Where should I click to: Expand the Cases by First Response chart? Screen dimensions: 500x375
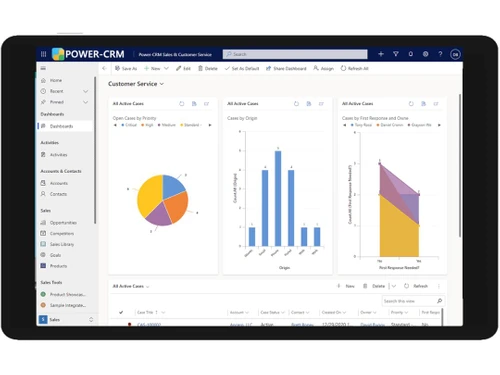point(436,104)
